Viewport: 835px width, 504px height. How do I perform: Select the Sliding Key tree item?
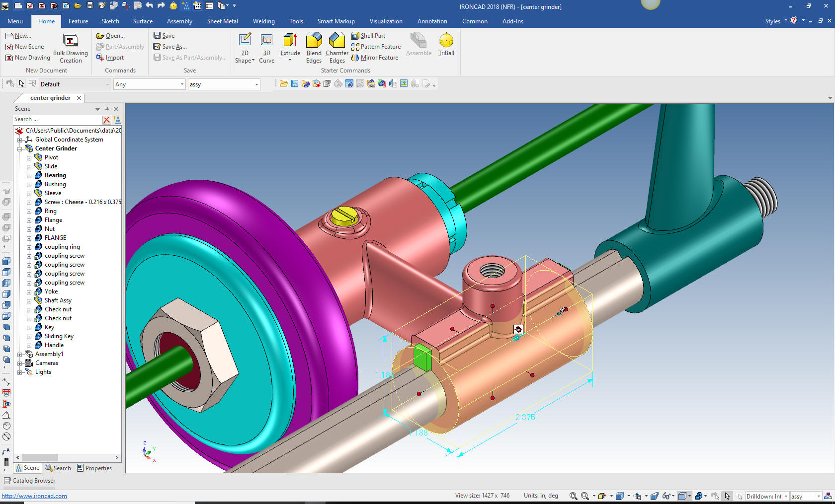[59, 336]
